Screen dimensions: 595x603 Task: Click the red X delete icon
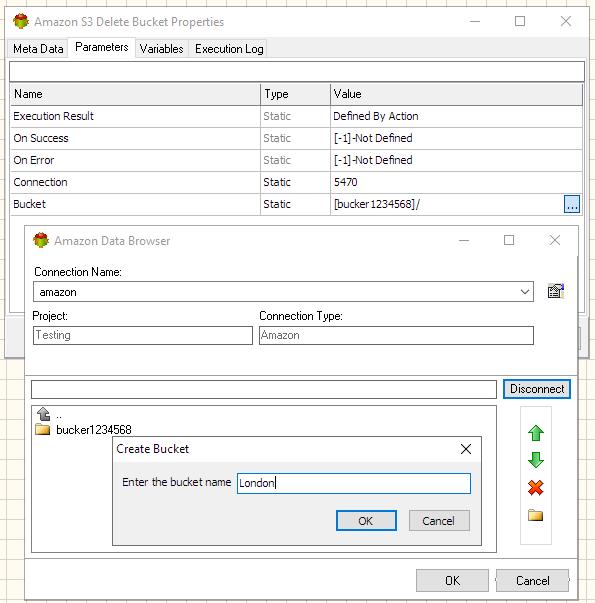click(535, 488)
